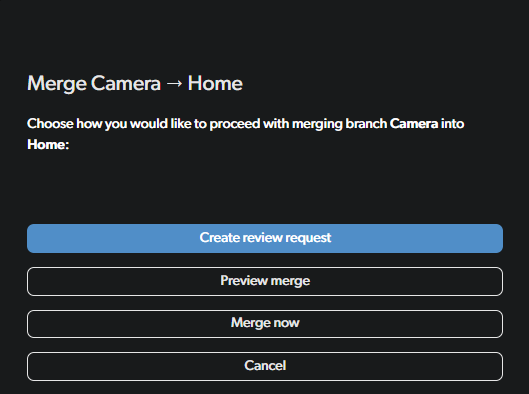Preview the Camera into Home merge
The width and height of the screenshot is (529, 394).
pyautogui.click(x=265, y=281)
